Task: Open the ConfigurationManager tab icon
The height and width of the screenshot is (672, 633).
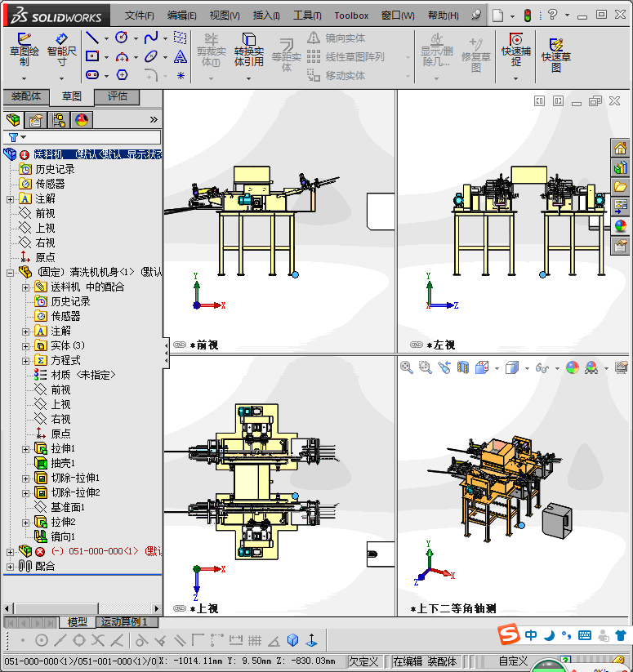Action: pos(59,120)
